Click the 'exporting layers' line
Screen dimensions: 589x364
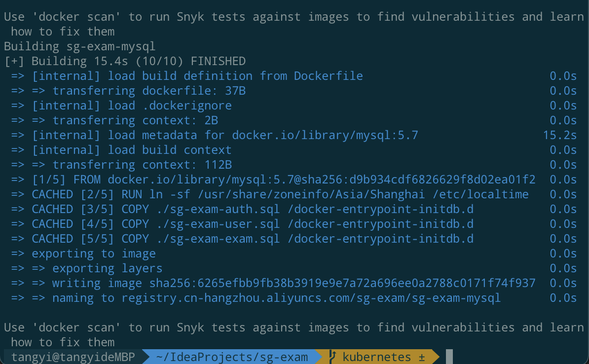(107, 268)
